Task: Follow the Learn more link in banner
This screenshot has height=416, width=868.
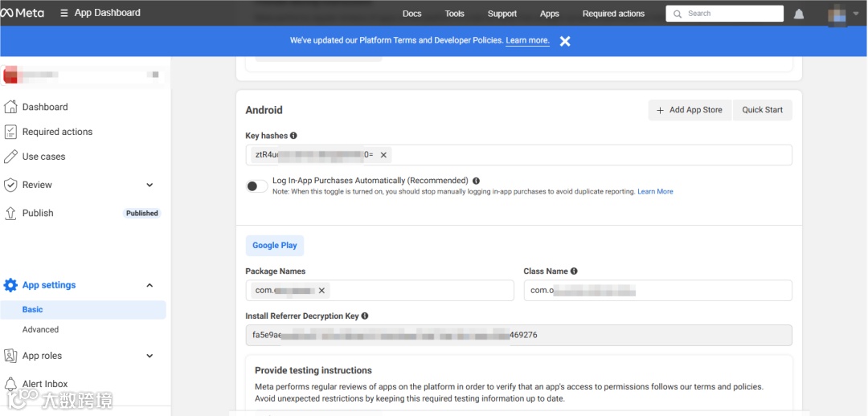Action: click(x=527, y=40)
